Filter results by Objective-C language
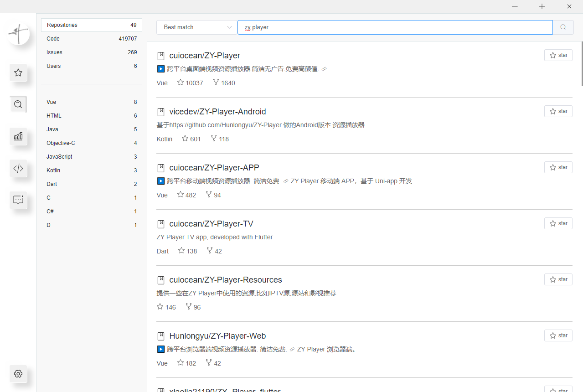The image size is (583, 392). click(92, 143)
